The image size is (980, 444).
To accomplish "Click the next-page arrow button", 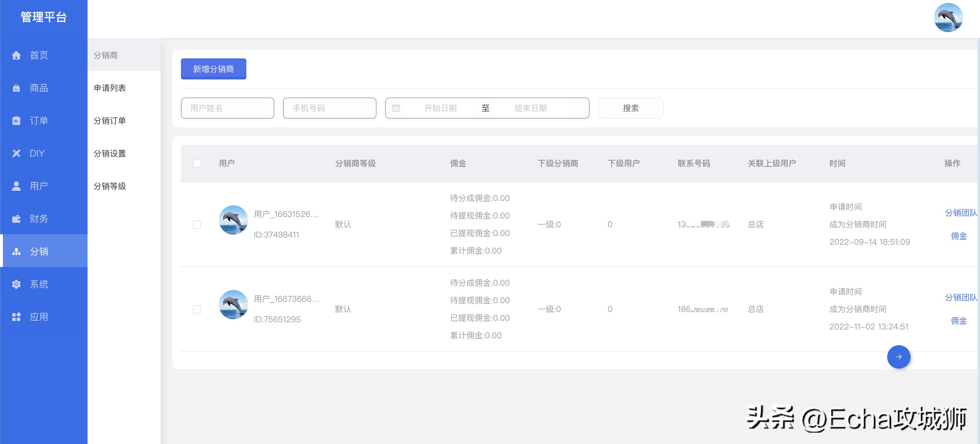I will 899,357.
